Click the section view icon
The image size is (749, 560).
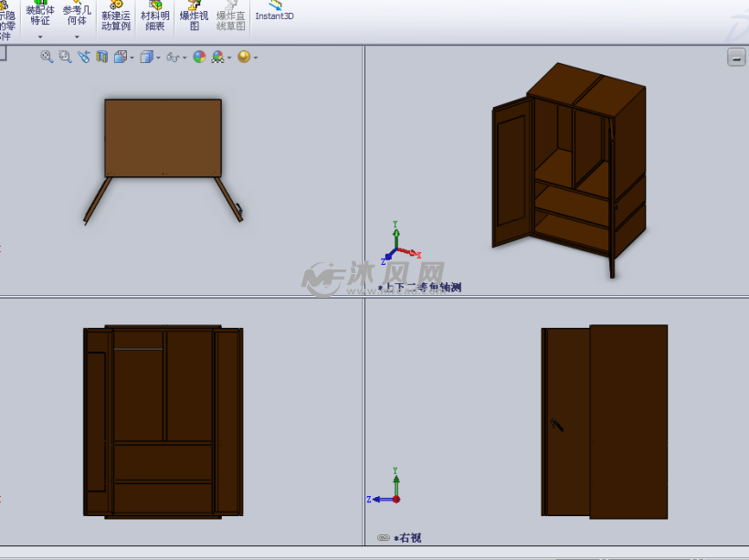[x=100, y=56]
